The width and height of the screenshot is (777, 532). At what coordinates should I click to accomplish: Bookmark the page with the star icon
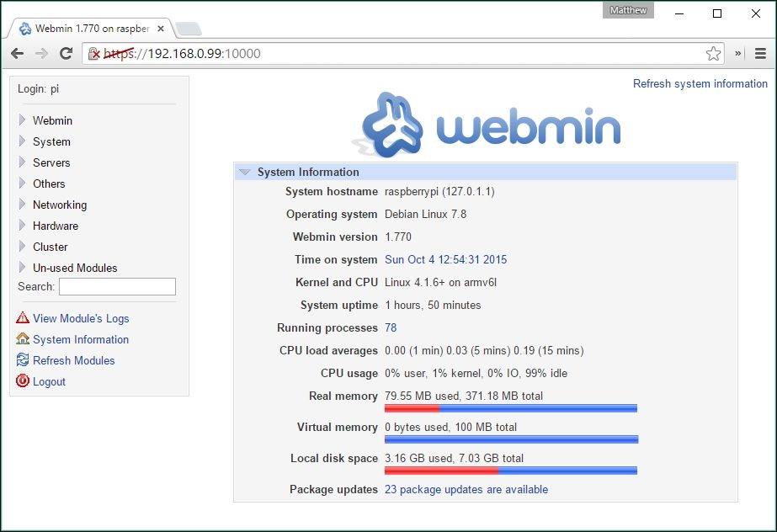pos(713,54)
